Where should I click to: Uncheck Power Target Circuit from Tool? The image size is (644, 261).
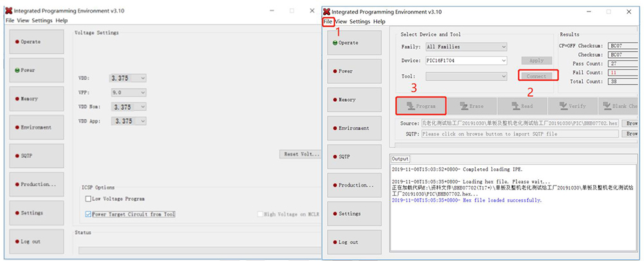[x=89, y=214]
